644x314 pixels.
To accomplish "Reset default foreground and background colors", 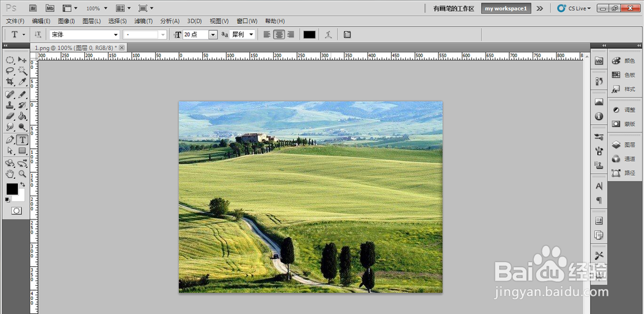I will coord(7,200).
